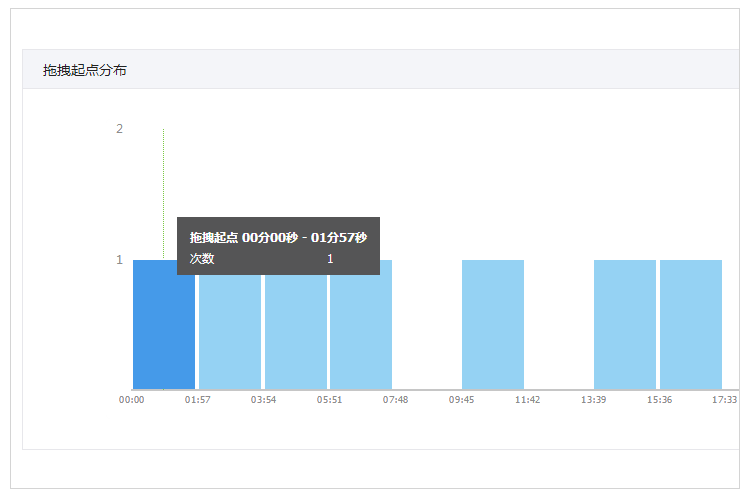The width and height of the screenshot is (750, 497).
Task: Click the 拖拽起点分布 panel title
Action: click(85, 70)
